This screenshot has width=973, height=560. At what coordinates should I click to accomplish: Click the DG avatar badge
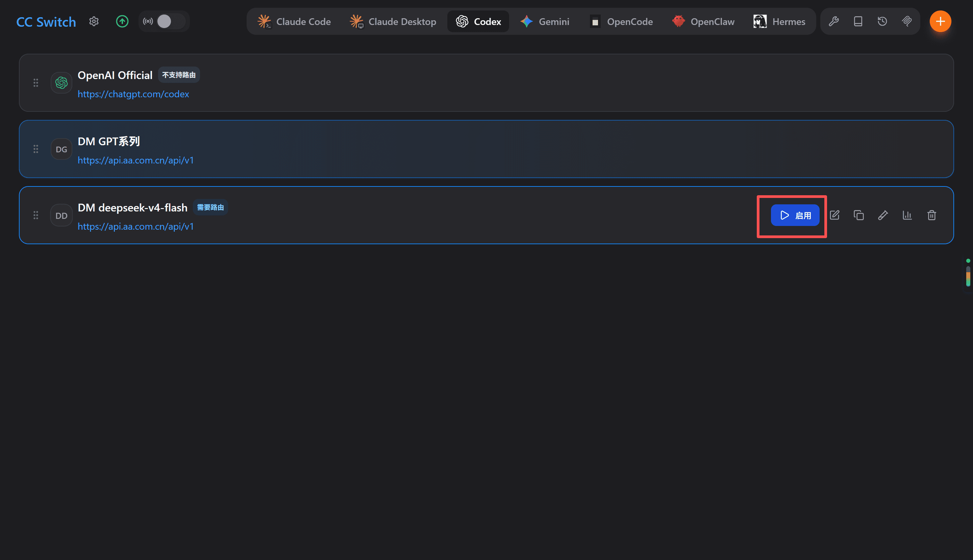coord(61,149)
